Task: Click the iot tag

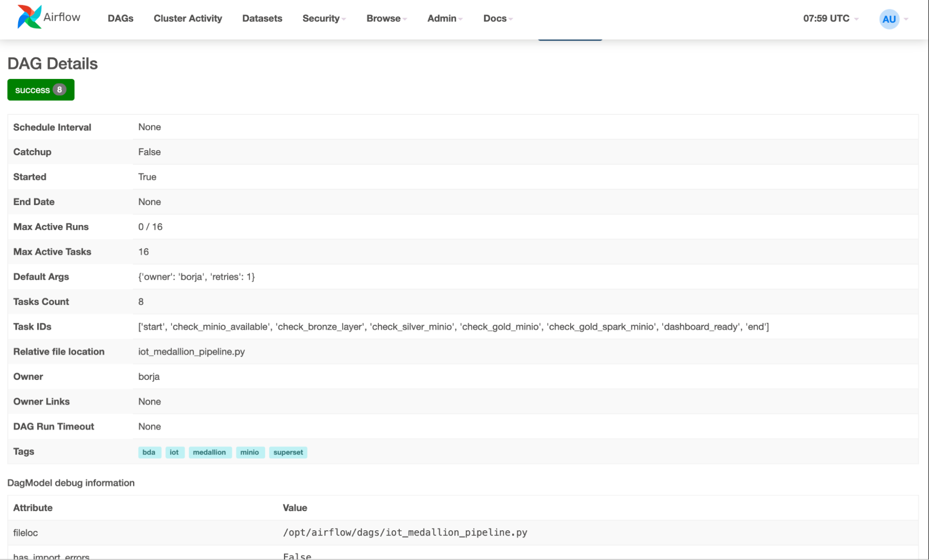Action: [x=175, y=452]
